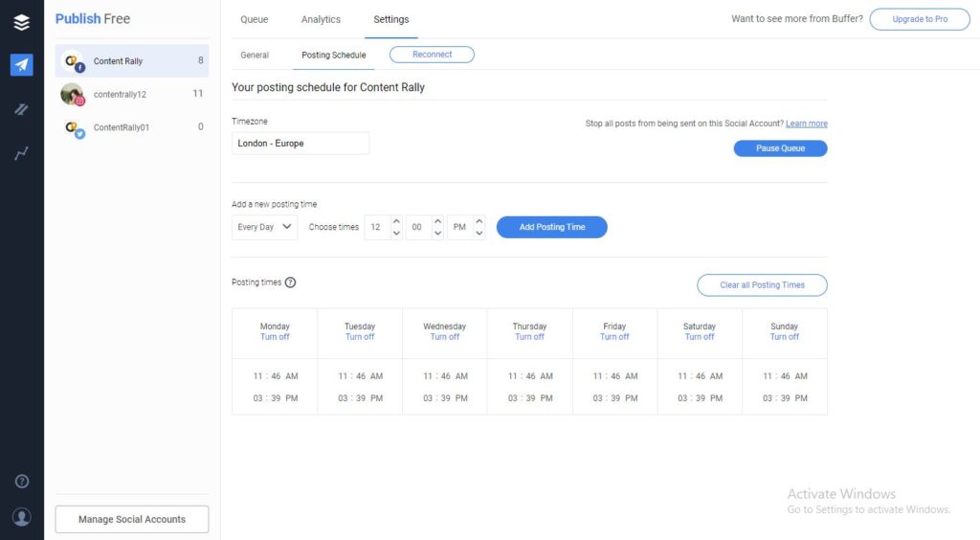Turn off Saturday posting

coord(700,337)
